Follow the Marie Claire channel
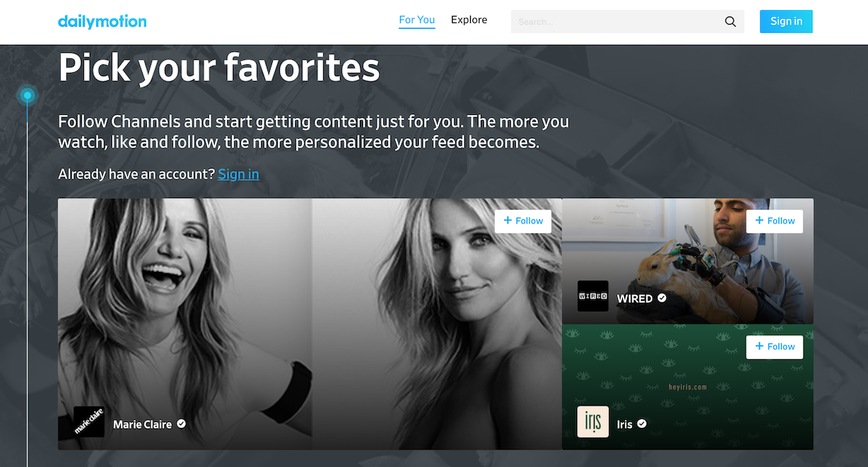The image size is (868, 467). 523,221
